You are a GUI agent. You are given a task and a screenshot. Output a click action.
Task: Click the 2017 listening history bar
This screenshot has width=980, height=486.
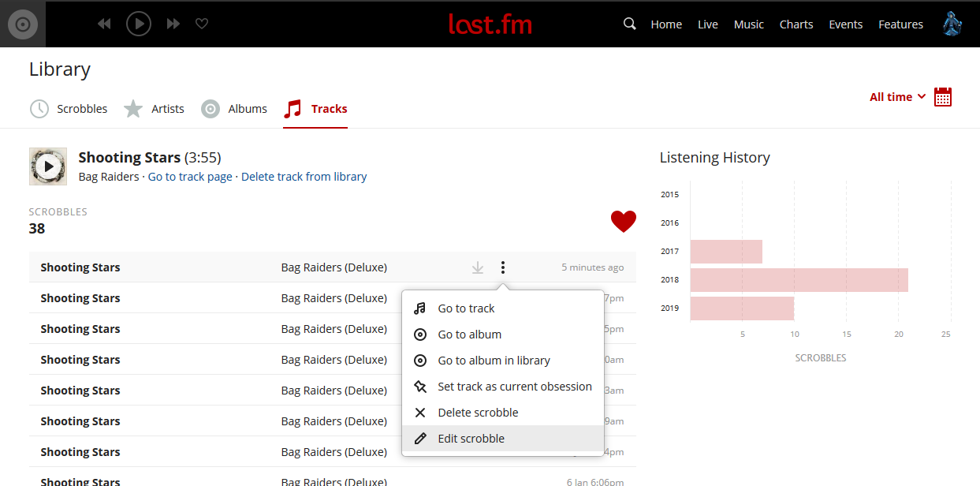(x=726, y=252)
